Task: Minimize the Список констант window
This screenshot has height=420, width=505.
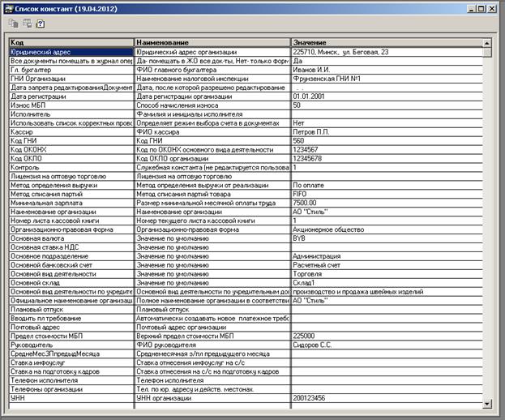Action: 471,9
